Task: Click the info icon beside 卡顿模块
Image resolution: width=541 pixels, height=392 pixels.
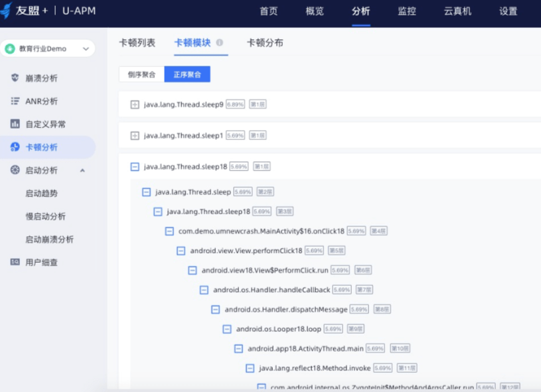Action: [x=220, y=42]
